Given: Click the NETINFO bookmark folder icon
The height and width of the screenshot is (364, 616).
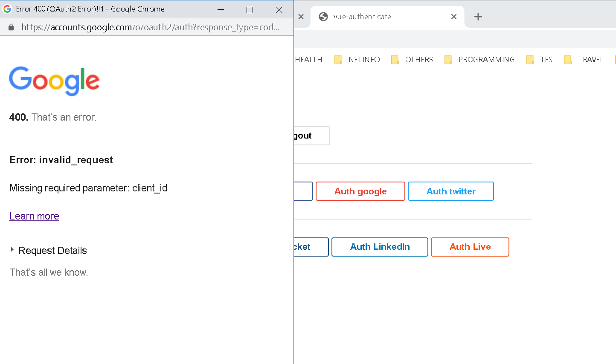Looking at the screenshot, I should click(x=338, y=60).
